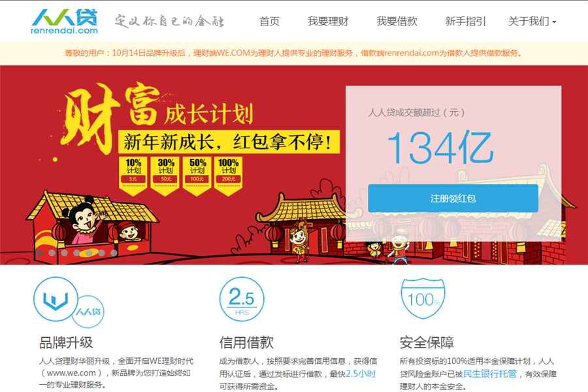This screenshot has height=392, width=588.
Task: Follow the 民生银行托管 link
Action: [490, 374]
